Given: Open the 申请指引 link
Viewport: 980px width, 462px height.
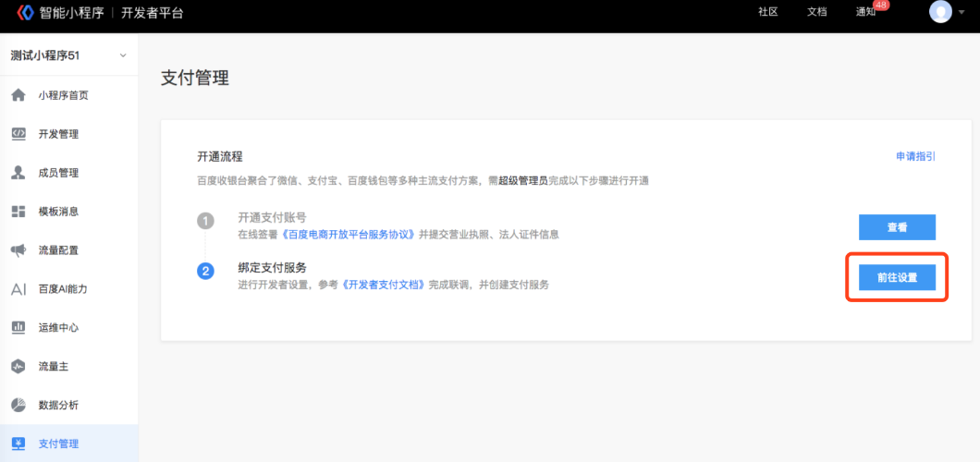Looking at the screenshot, I should (915, 157).
